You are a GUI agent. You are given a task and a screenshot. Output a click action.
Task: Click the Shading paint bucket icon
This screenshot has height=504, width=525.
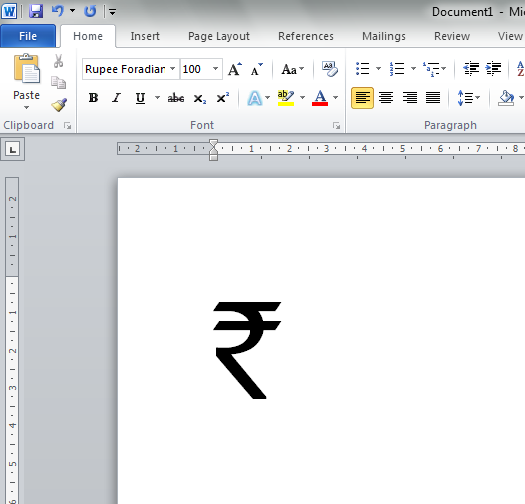click(506, 98)
